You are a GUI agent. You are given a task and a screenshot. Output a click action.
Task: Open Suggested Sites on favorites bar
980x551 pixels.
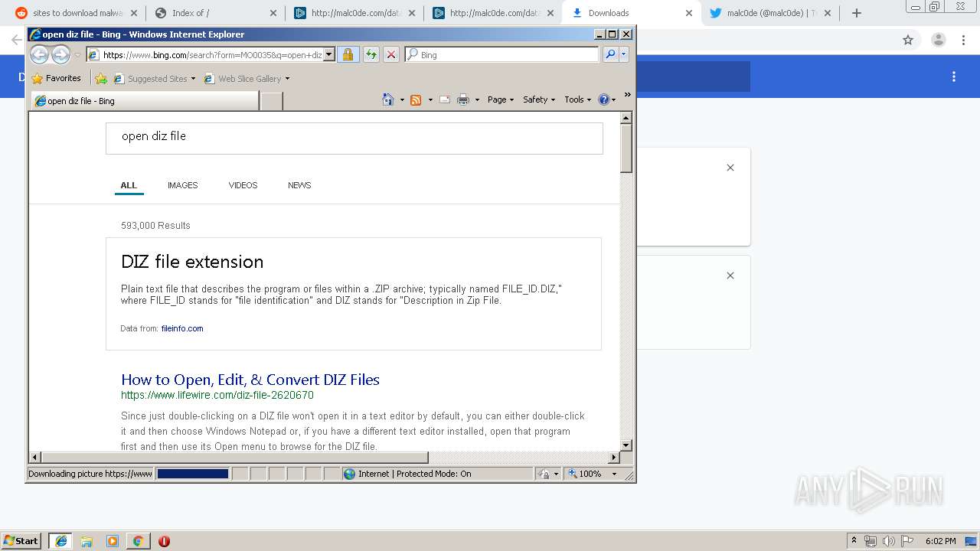(x=155, y=78)
